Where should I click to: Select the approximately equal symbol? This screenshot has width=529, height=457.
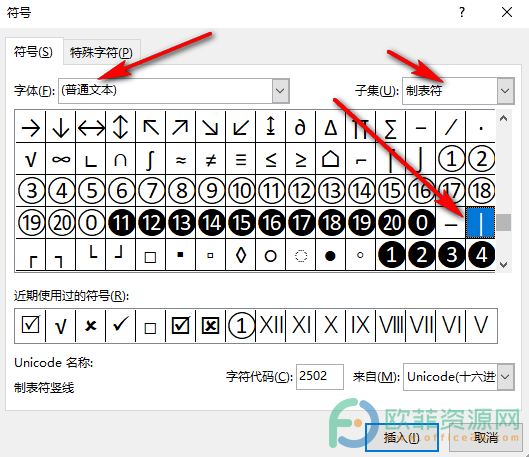coord(181,159)
